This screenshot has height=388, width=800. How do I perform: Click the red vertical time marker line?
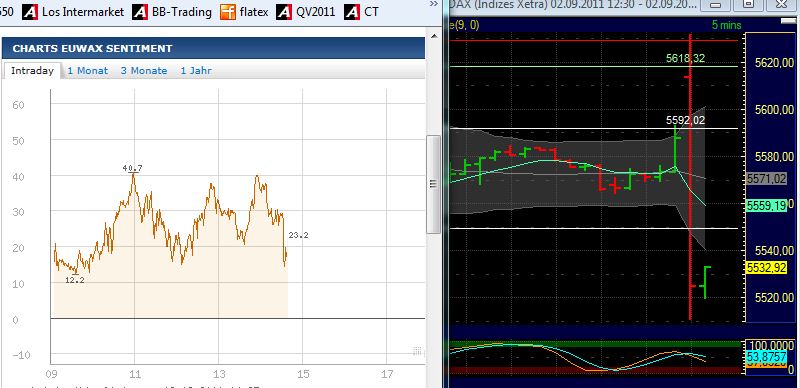690,176
